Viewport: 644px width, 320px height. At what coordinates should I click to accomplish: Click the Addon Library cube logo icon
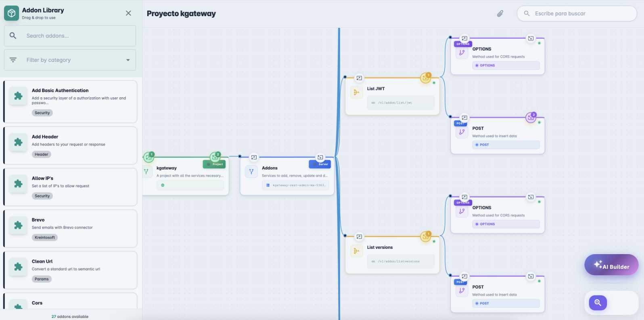click(12, 13)
